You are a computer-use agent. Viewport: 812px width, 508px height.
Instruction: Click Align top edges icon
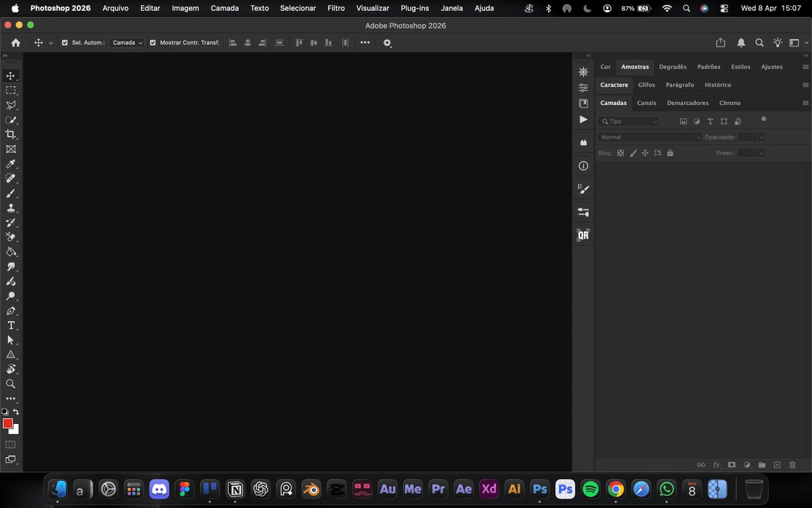coord(298,43)
